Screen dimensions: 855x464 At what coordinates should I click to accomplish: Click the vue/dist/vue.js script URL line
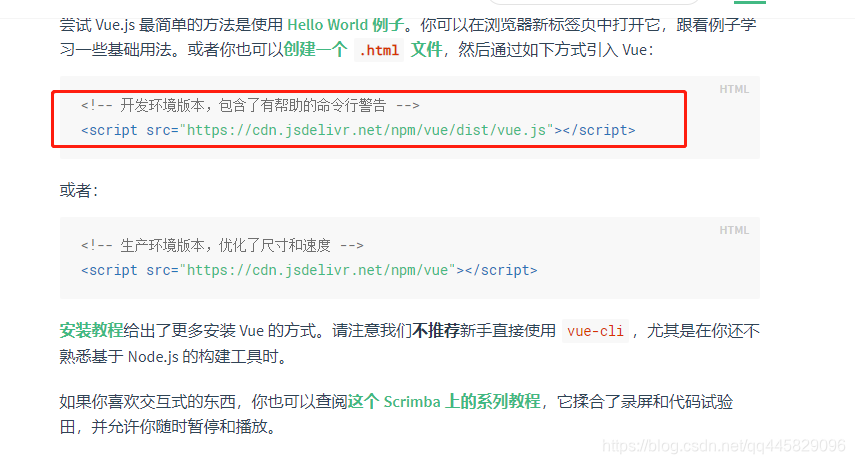pyautogui.click(x=358, y=130)
